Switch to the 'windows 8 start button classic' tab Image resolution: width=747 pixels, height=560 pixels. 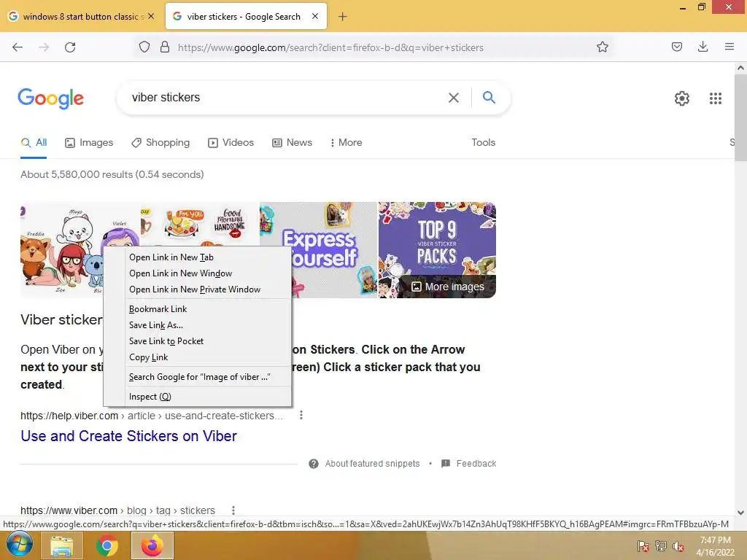[81, 17]
